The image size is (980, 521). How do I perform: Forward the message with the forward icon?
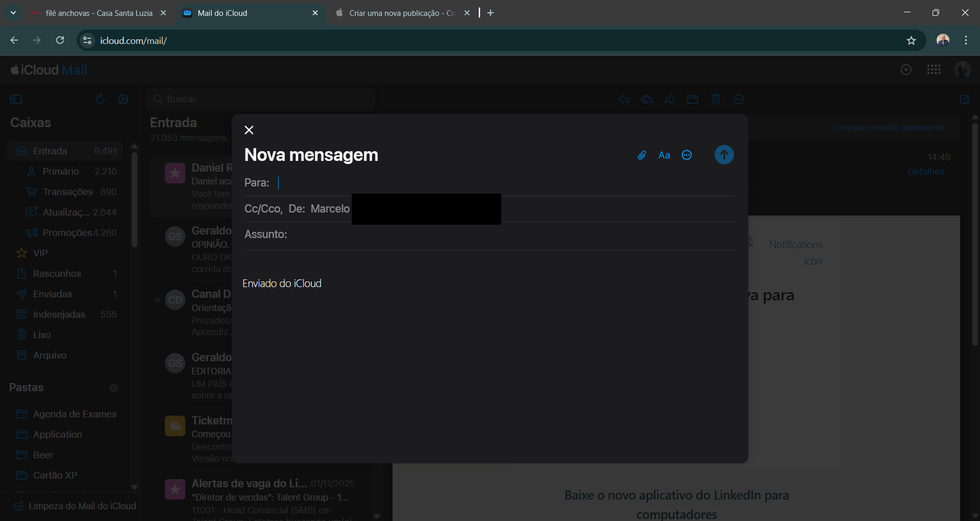[x=670, y=99]
